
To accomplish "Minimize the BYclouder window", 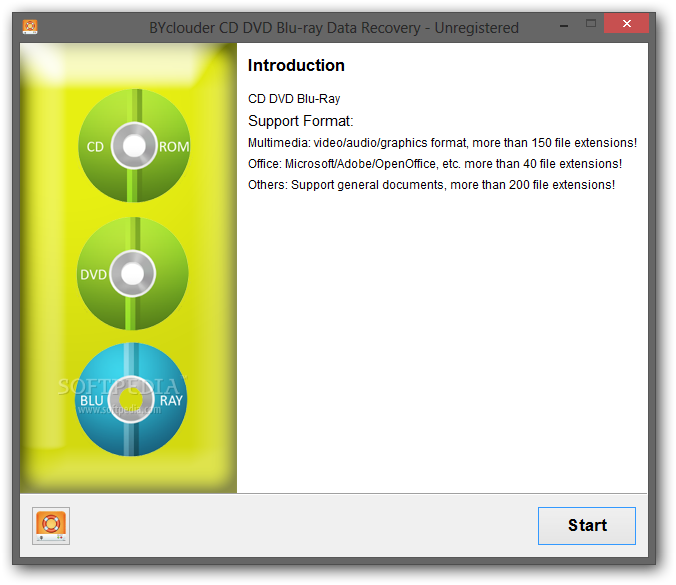I will coord(563,26).
